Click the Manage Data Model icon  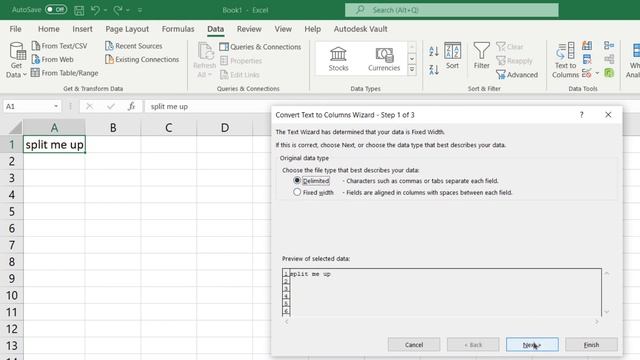(x=609, y=73)
